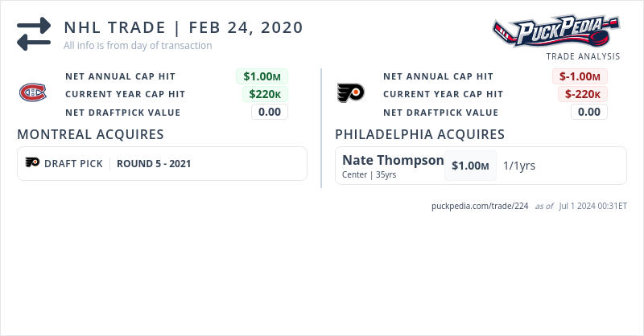Image resolution: width=644 pixels, height=336 pixels.
Task: Click the 1/1yrs contract term text
Action: pos(519,166)
